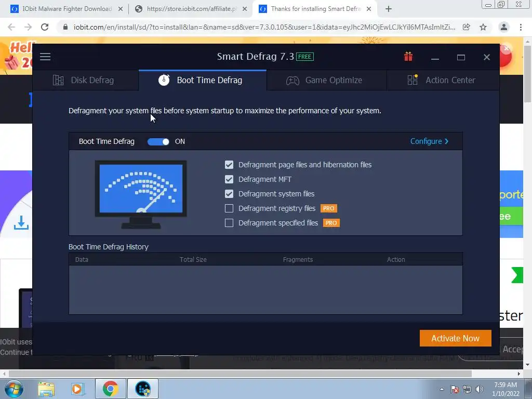Click the volume speaker tray icon
This screenshot has width=532, height=399.
(x=480, y=389)
